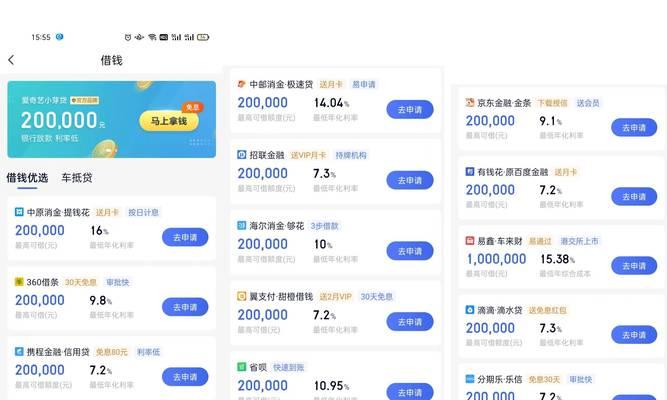Image resolution: width=667 pixels, height=400 pixels.
Task: Apply for 中邮消金·极速贷 via 去申请
Action: [410, 109]
